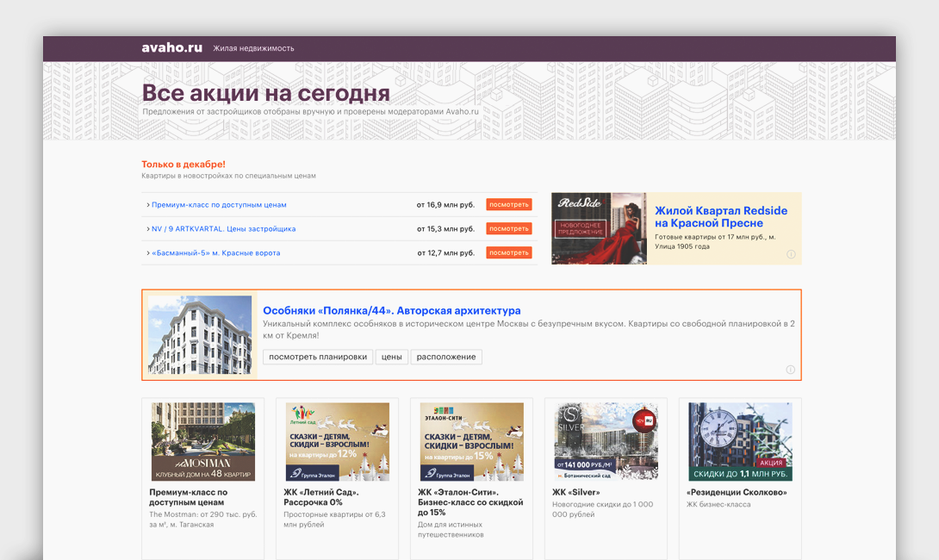Open ЖК «Летний Сад». Рассрочка 0% title

[x=321, y=497]
